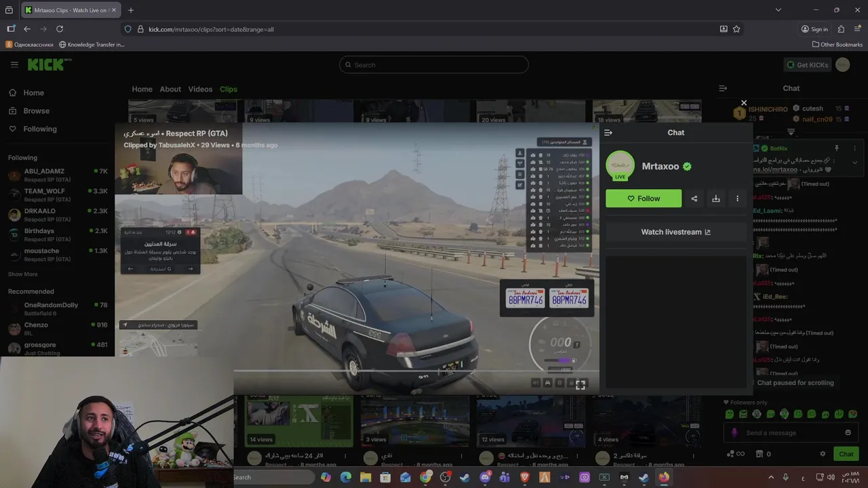868x488 pixels.
Task: Click the channel points icon below message box
Action: tap(735, 454)
